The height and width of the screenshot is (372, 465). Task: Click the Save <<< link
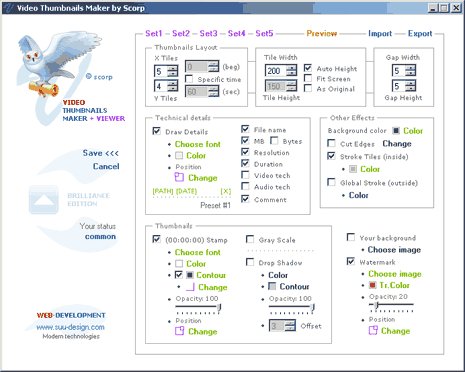pyautogui.click(x=101, y=153)
